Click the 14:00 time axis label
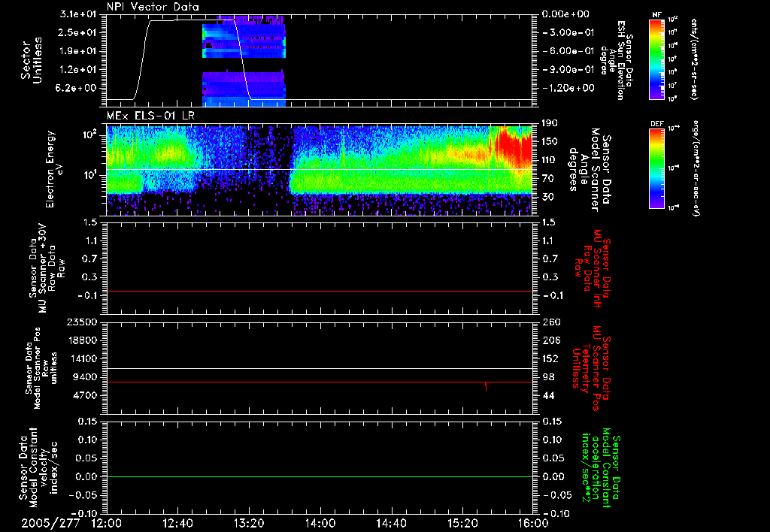Screen dimensions: 770x532 point(320,523)
